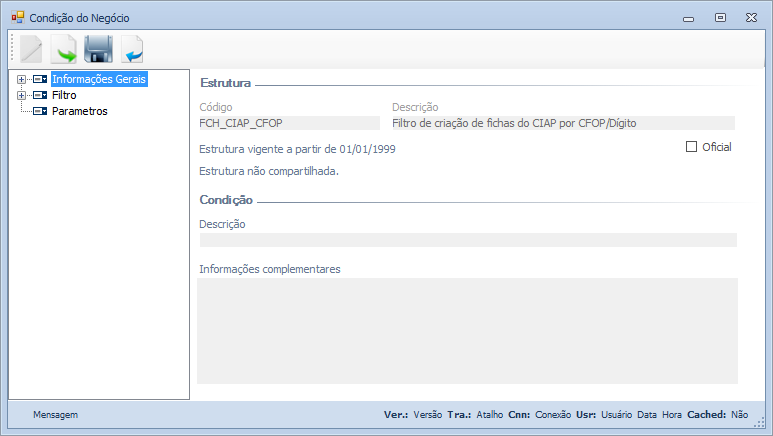773x436 pixels.
Task: Click the Mensagem status bar label
Action: [55, 415]
